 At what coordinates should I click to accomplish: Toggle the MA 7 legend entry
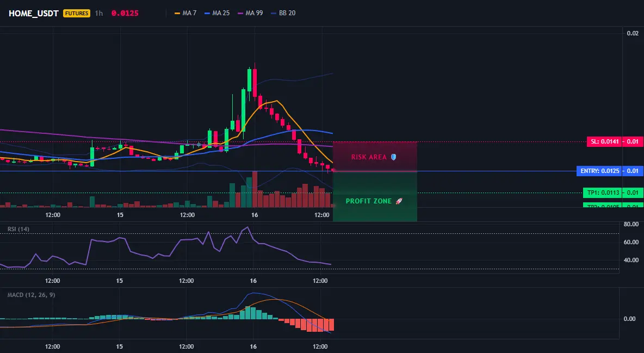coord(185,13)
